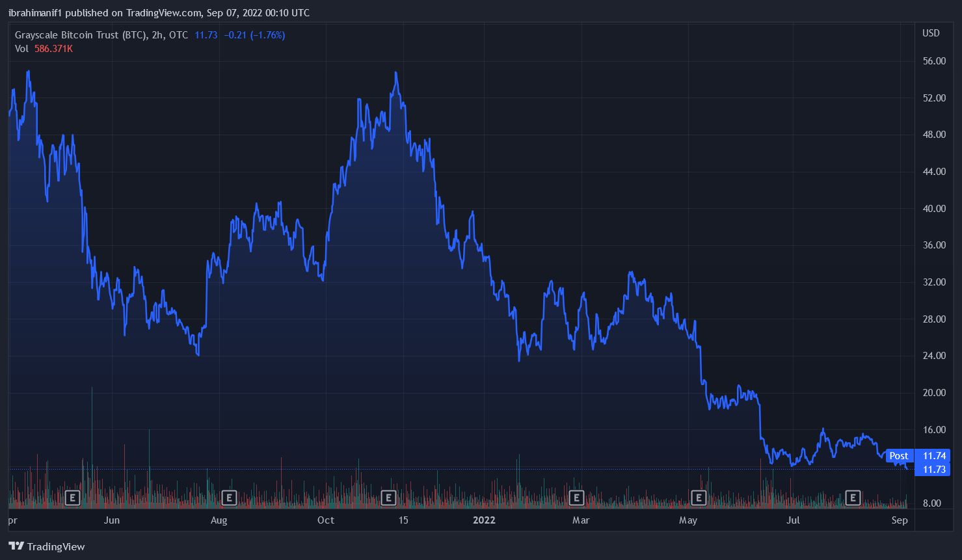The width and height of the screenshot is (962, 560).
Task: Click the 2022 year label on time axis
Action: (484, 520)
